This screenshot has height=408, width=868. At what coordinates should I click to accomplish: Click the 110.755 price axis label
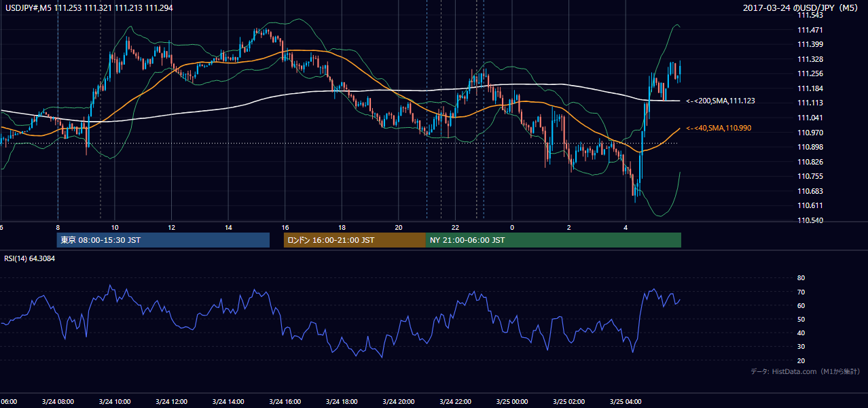coord(811,176)
